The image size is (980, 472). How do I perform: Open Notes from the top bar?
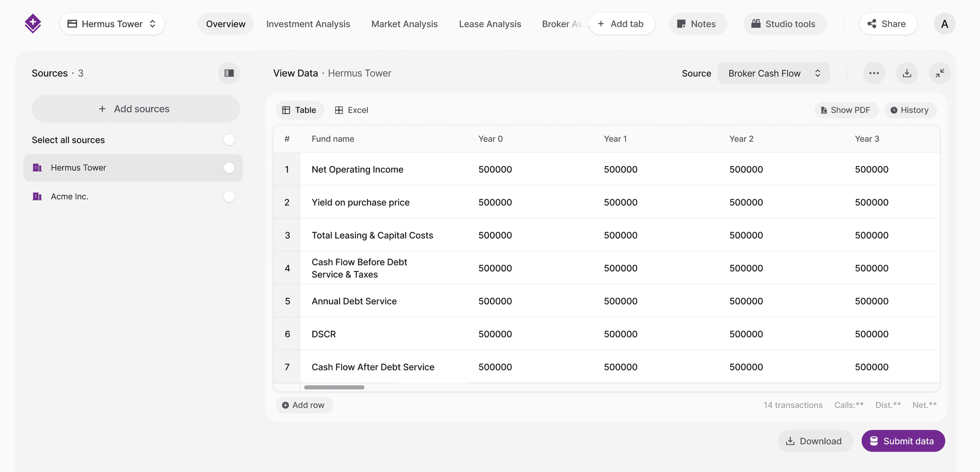coord(698,23)
